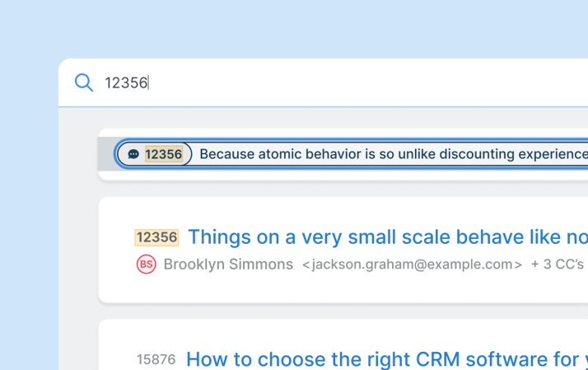Click the chat bubble icon in suggestion pill
The width and height of the screenshot is (588, 370).
pos(133,154)
